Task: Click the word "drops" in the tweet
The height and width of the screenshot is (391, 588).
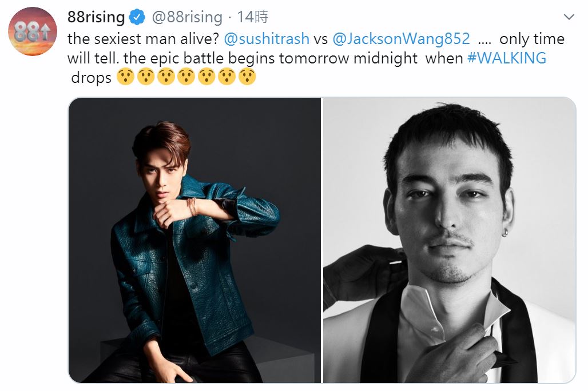Action: 91,78
